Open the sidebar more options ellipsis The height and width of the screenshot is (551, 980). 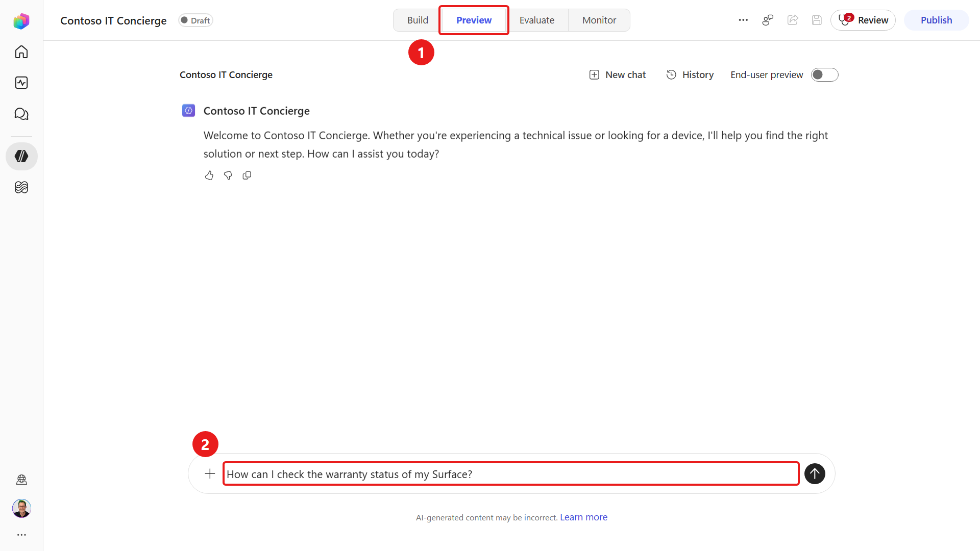pos(21,535)
